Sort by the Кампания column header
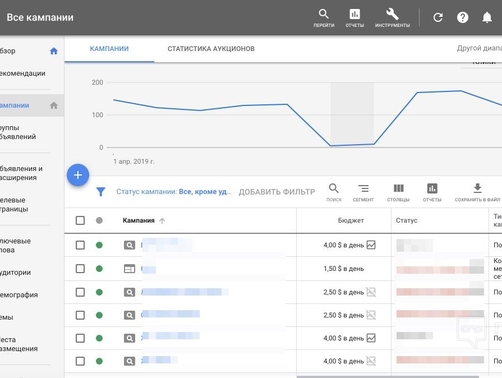The width and height of the screenshot is (502, 378). click(138, 221)
